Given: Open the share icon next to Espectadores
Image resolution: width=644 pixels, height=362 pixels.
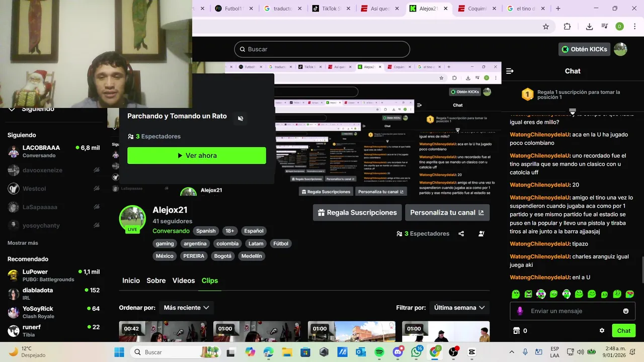Looking at the screenshot, I should tap(461, 234).
